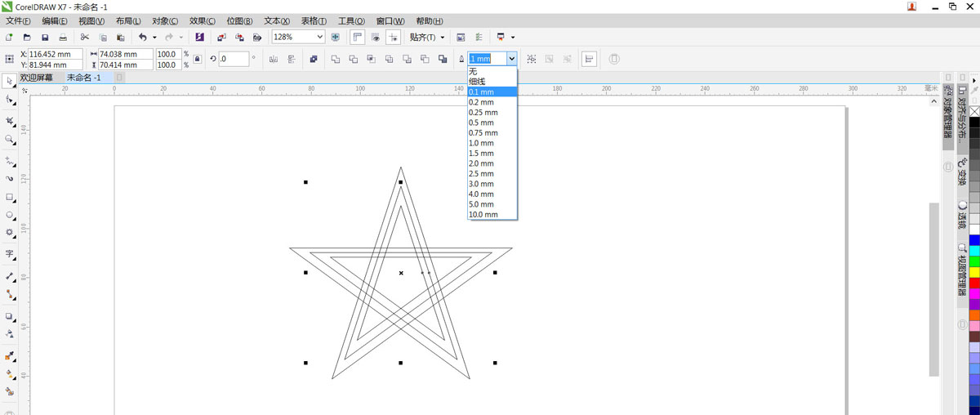Select the Text tool (字)
Image resolution: width=980 pixels, height=415 pixels.
pyautogui.click(x=10, y=254)
